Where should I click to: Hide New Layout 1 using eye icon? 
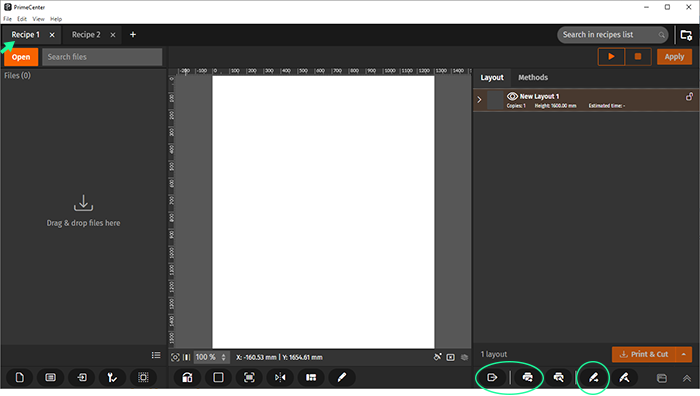pyautogui.click(x=512, y=96)
